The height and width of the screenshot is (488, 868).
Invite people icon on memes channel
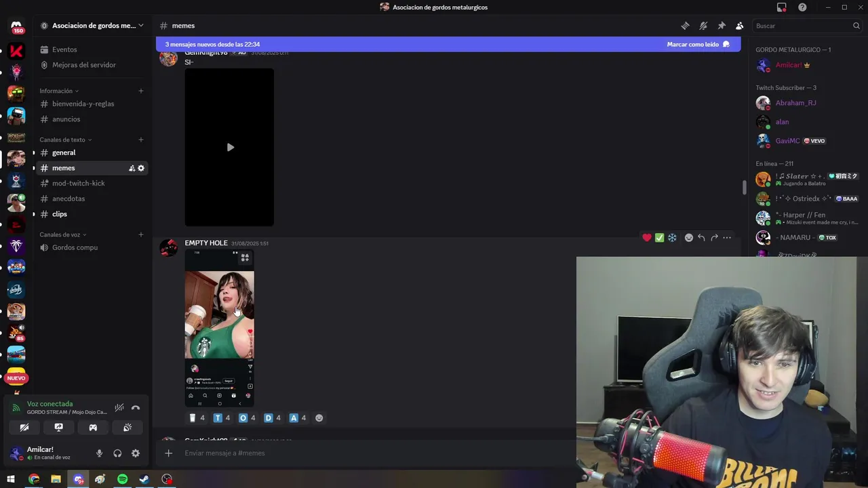[132, 168]
